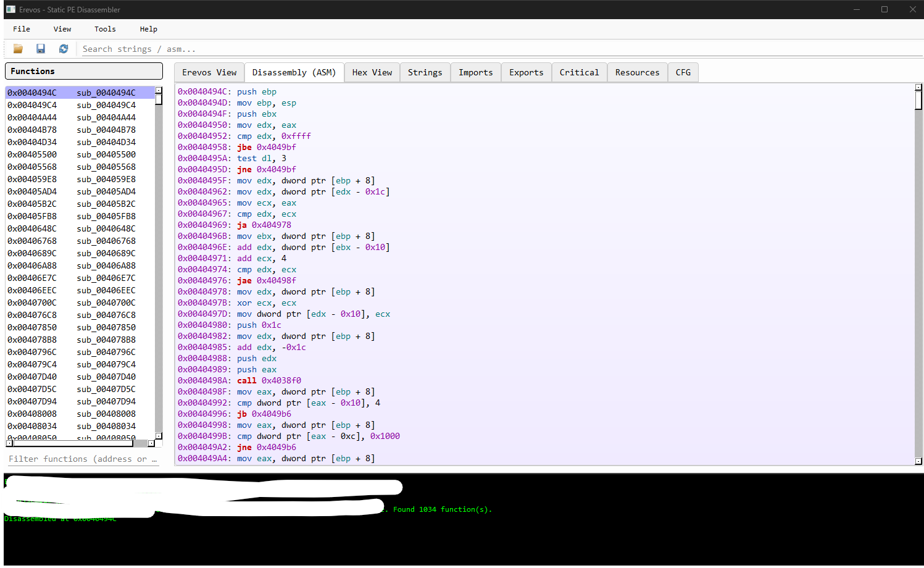Select function sub_00408008
Viewport: 924px width, 568px height.
(x=80, y=414)
